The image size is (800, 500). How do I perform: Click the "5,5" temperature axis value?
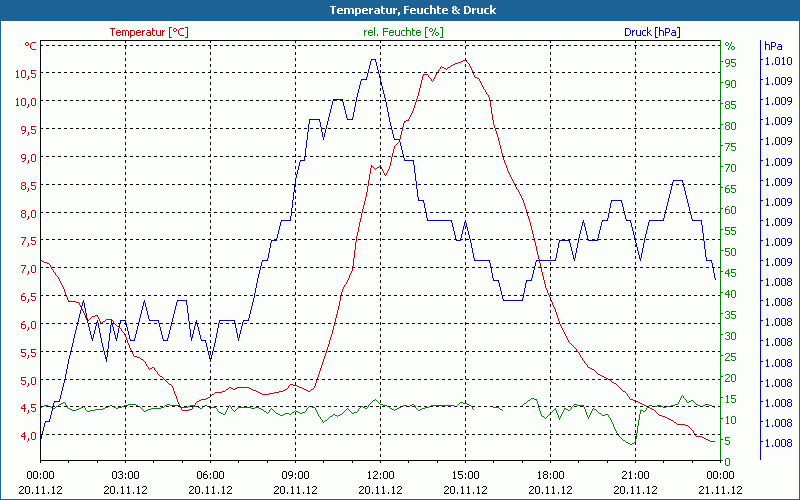coord(29,353)
